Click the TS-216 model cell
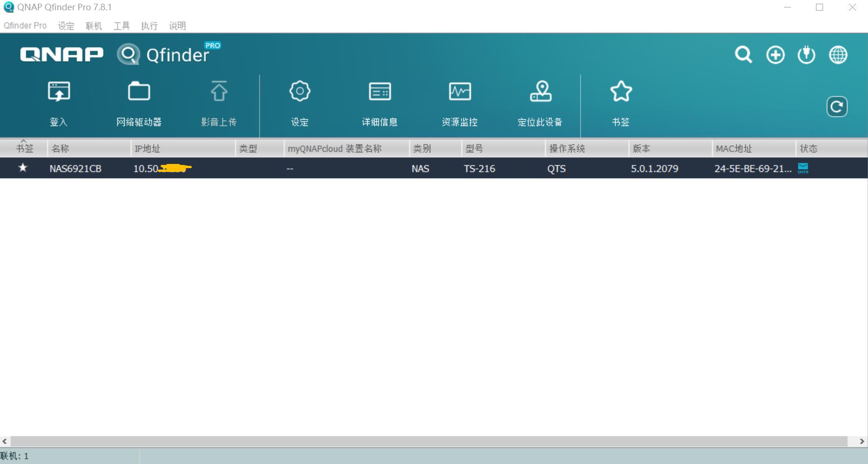Image resolution: width=868 pixels, height=464 pixels. (x=479, y=169)
